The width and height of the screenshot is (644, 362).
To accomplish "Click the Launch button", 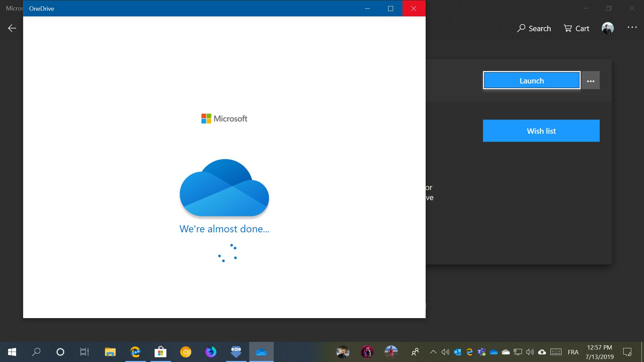I will click(x=532, y=80).
